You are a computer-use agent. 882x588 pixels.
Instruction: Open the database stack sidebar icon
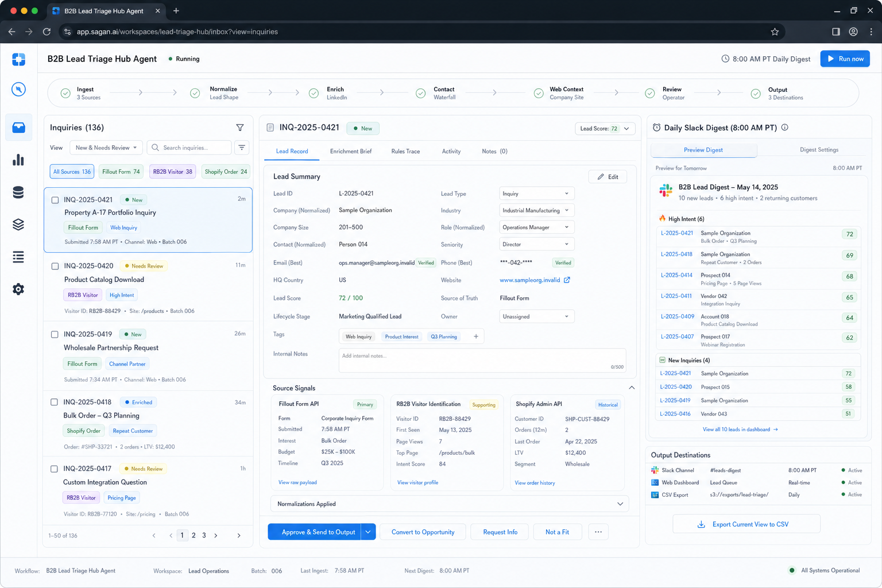(x=18, y=192)
